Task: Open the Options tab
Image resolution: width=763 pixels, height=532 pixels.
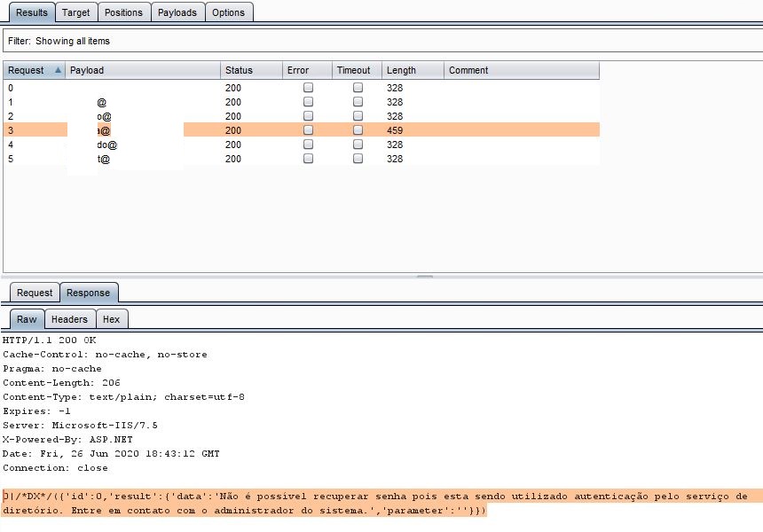Action: tap(228, 12)
